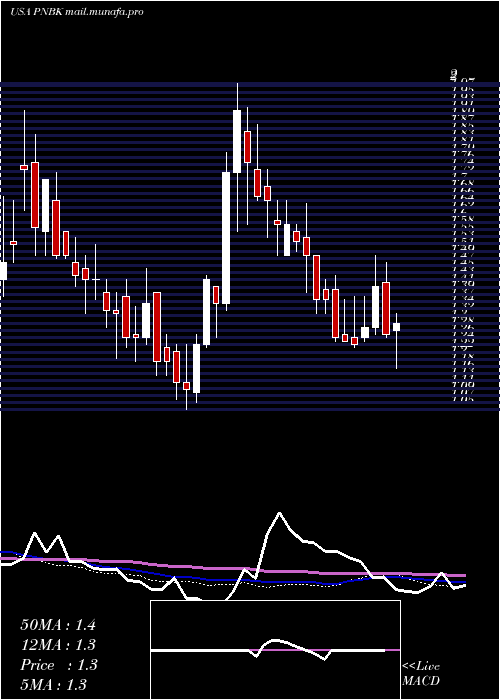Click the <<Live MACD label
The image size is (500, 700).
tap(421, 674)
